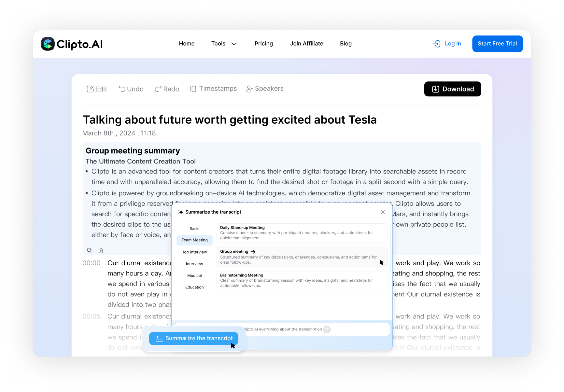Close the Summarize the transcript dialog
Image resolution: width=564 pixels, height=392 pixels.
(x=383, y=212)
